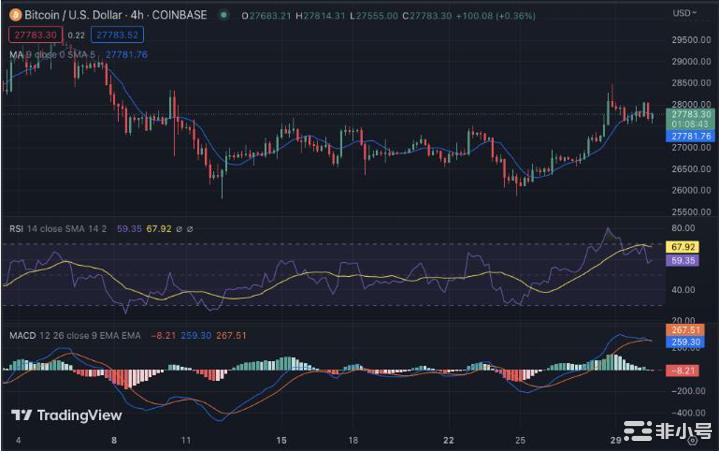Viewport: 719px width, 451px height.
Task: Click the green market status dot
Action: 223,14
